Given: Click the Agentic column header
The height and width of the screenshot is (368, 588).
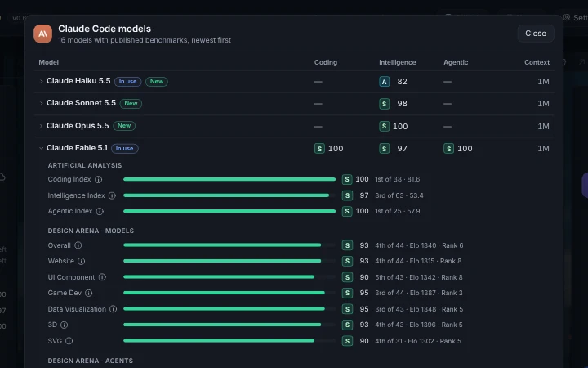Looking at the screenshot, I should click(456, 62).
